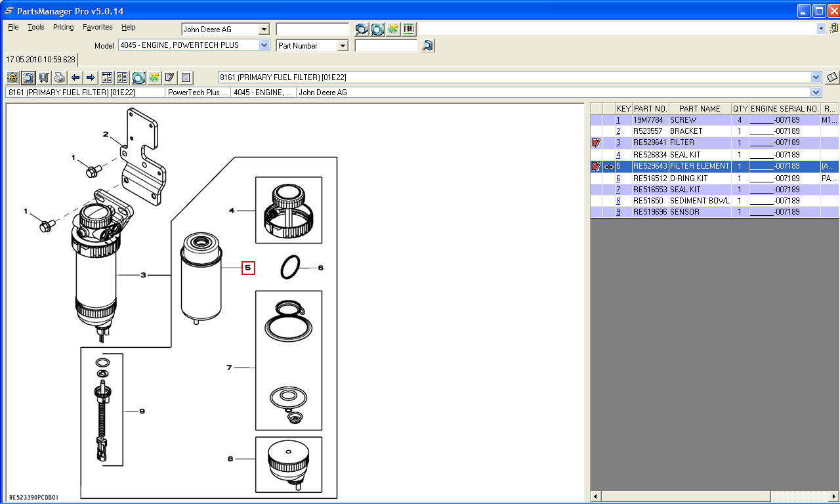Select part number RE519696 cell
The width and height of the screenshot is (840, 504).
click(650, 212)
